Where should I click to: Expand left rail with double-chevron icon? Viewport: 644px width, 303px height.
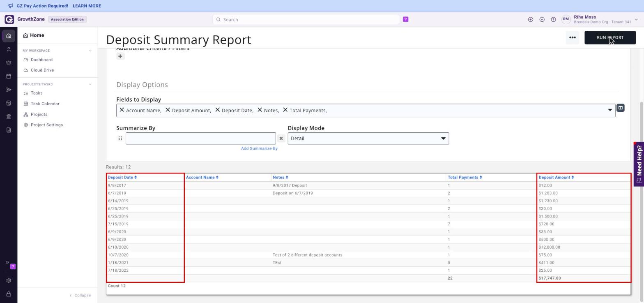[x=7, y=262]
